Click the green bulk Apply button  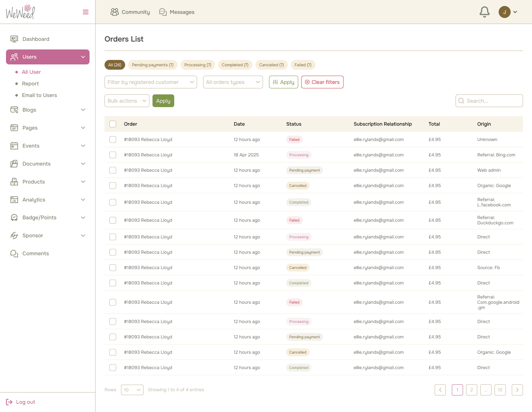point(163,101)
